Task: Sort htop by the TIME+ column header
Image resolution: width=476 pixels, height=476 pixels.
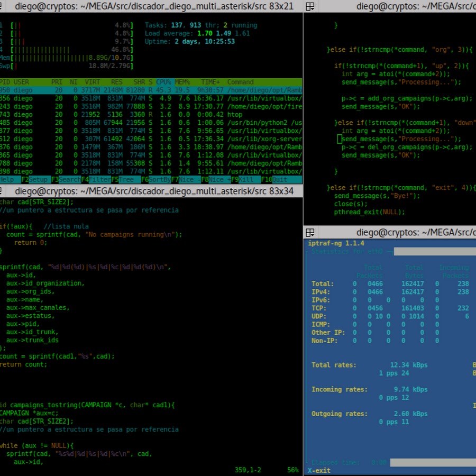Action: coord(210,83)
